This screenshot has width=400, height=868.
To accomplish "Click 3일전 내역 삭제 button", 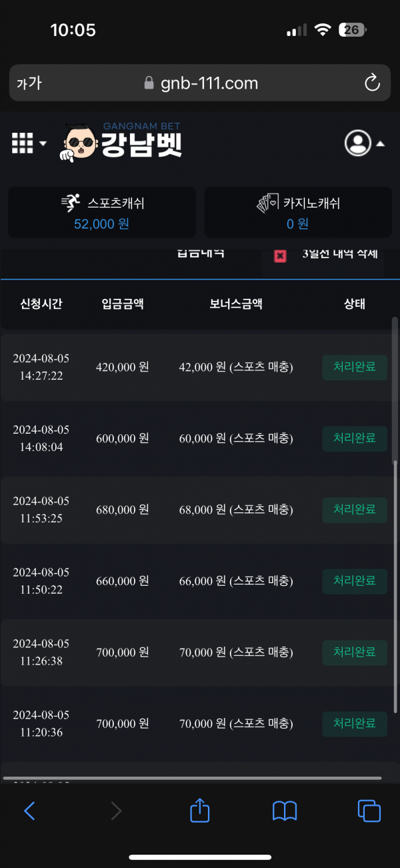I will [x=340, y=254].
